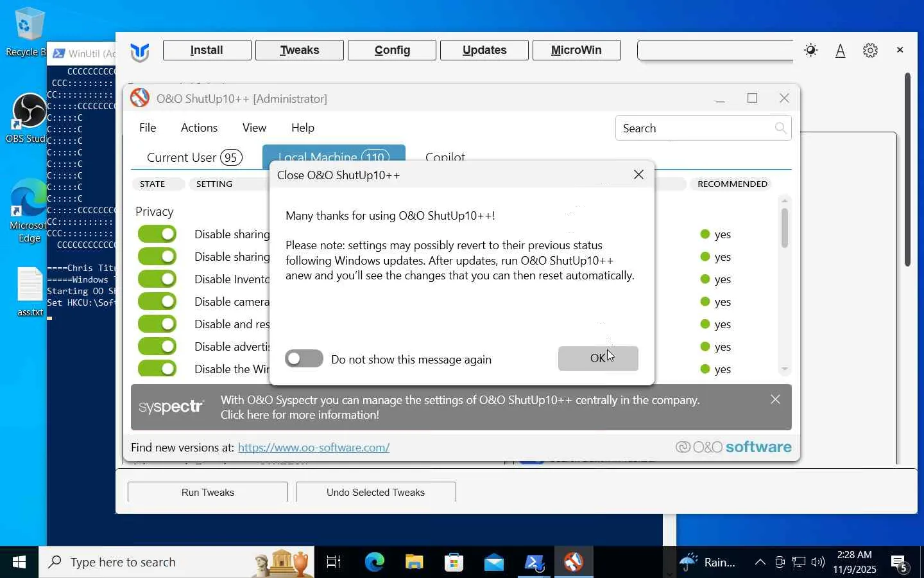
Task: Click the WinUtil logo icon
Action: [140, 51]
